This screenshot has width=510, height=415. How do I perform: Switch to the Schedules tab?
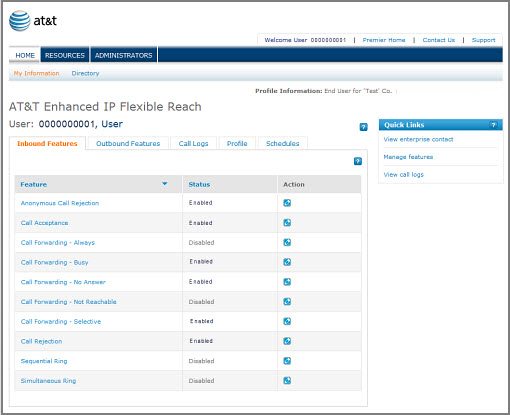[283, 144]
